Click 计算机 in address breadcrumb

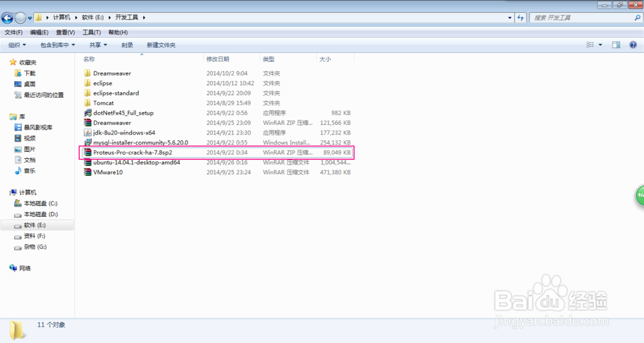pos(62,17)
